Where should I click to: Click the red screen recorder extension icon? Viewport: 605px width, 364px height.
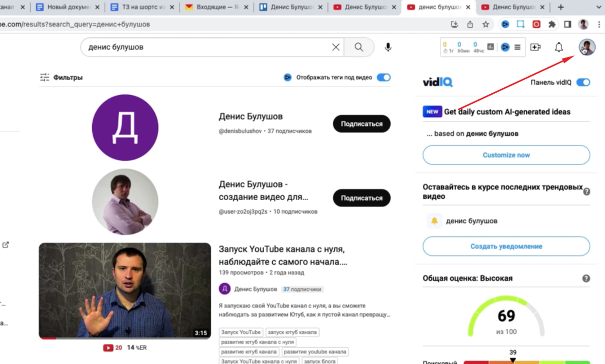click(536, 24)
